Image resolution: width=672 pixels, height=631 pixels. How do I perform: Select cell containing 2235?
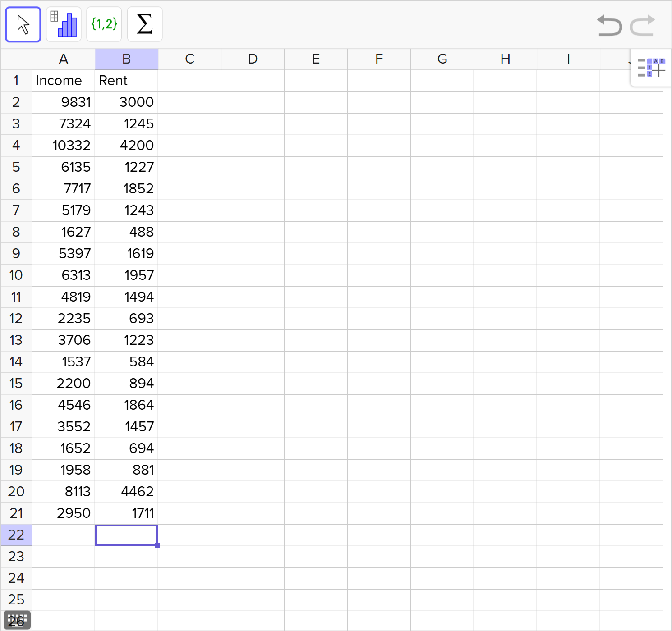tap(64, 319)
